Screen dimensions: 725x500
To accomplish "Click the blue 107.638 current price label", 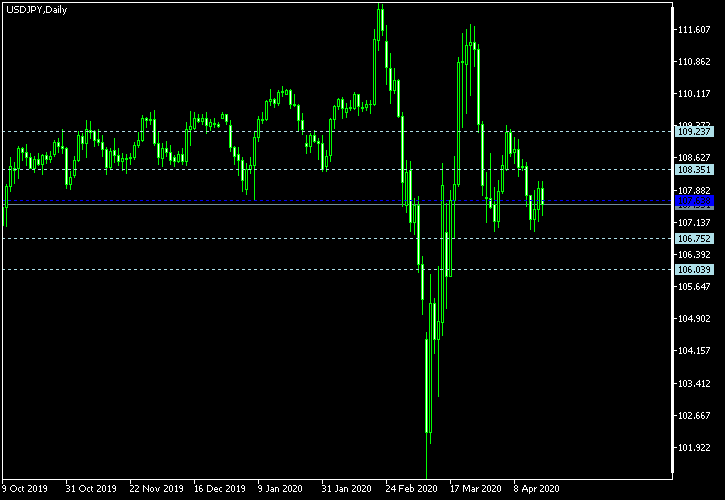I will [x=694, y=201].
